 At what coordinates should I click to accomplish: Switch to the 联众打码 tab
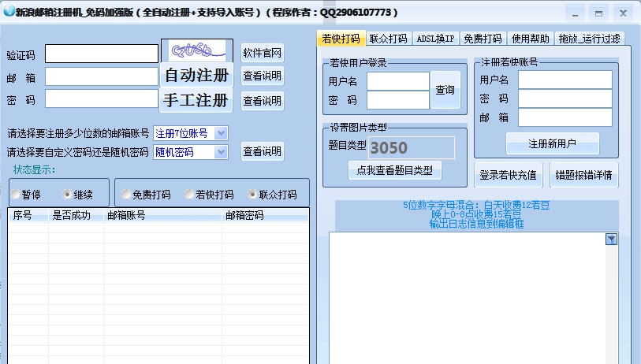(x=389, y=39)
